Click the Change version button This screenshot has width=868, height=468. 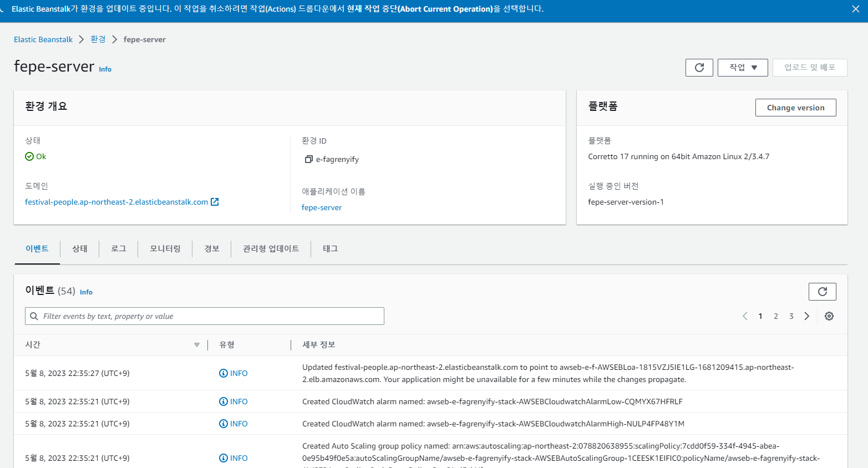pyautogui.click(x=795, y=108)
